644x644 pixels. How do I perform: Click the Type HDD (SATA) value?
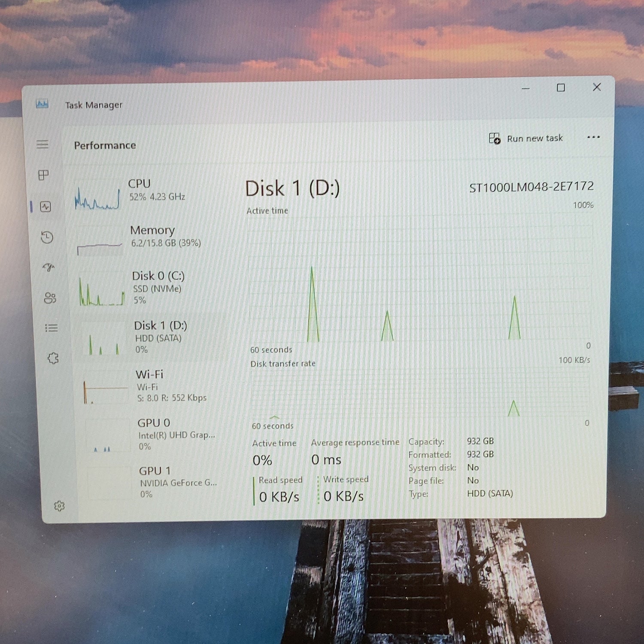click(x=490, y=493)
